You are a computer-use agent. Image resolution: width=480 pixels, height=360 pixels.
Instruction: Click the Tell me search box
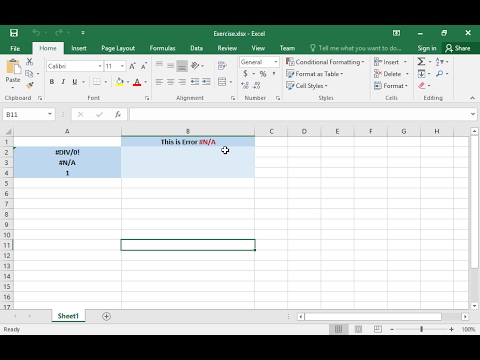355,48
